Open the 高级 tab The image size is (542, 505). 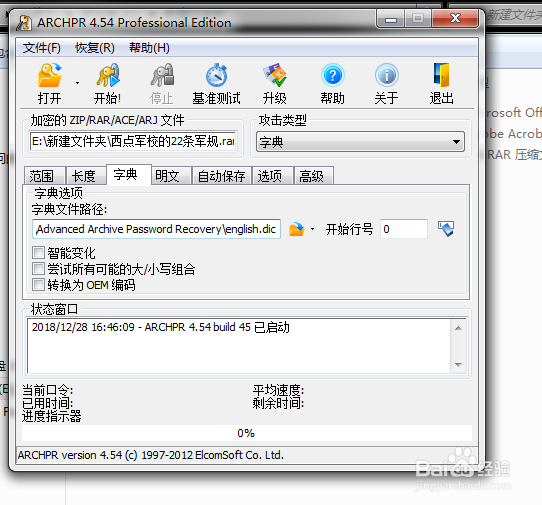[x=314, y=176]
